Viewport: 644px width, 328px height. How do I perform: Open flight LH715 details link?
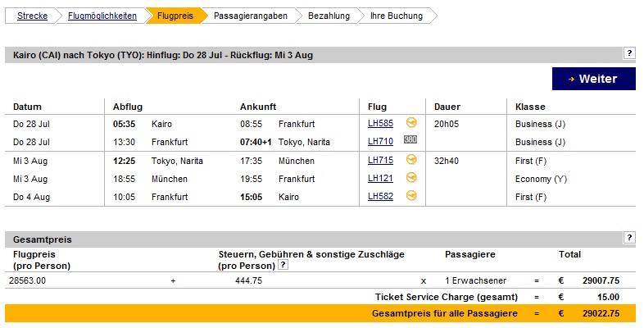click(380, 160)
